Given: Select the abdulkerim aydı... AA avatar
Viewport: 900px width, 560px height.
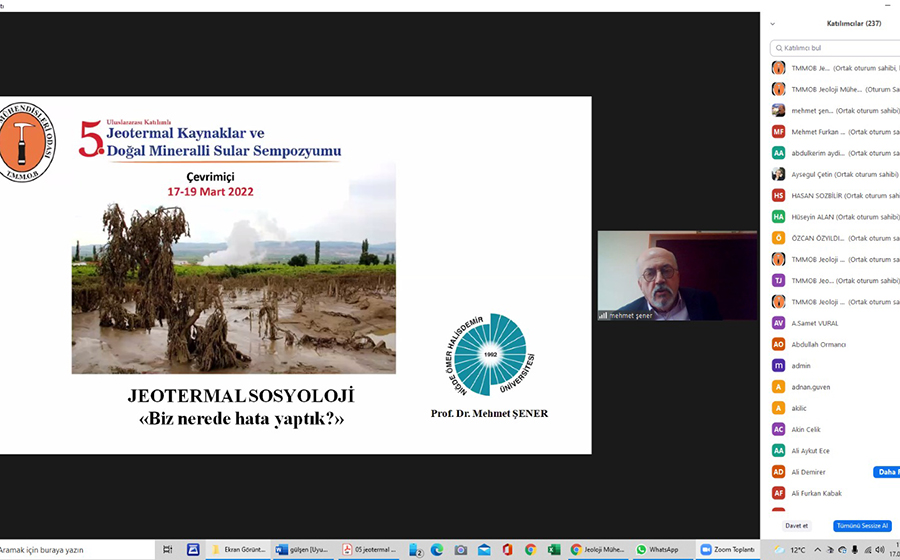Looking at the screenshot, I should point(778,153).
